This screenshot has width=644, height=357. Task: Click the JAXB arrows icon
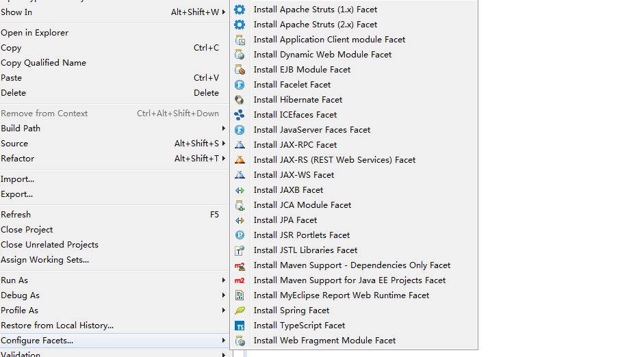[x=240, y=190]
